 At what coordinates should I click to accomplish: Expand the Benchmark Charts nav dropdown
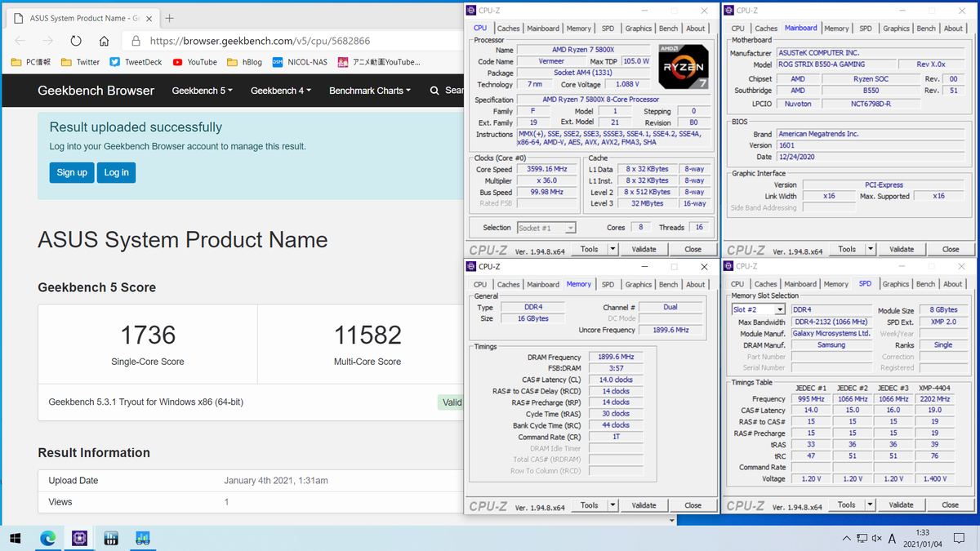point(370,91)
